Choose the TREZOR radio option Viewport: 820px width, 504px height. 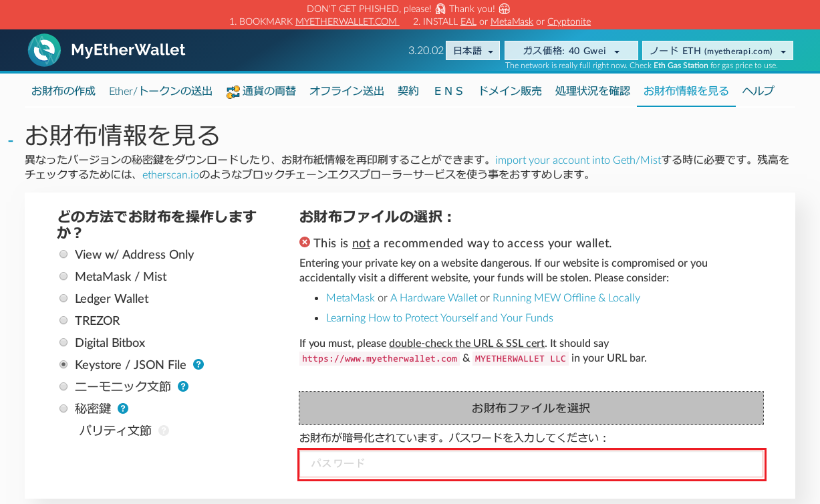(x=63, y=320)
